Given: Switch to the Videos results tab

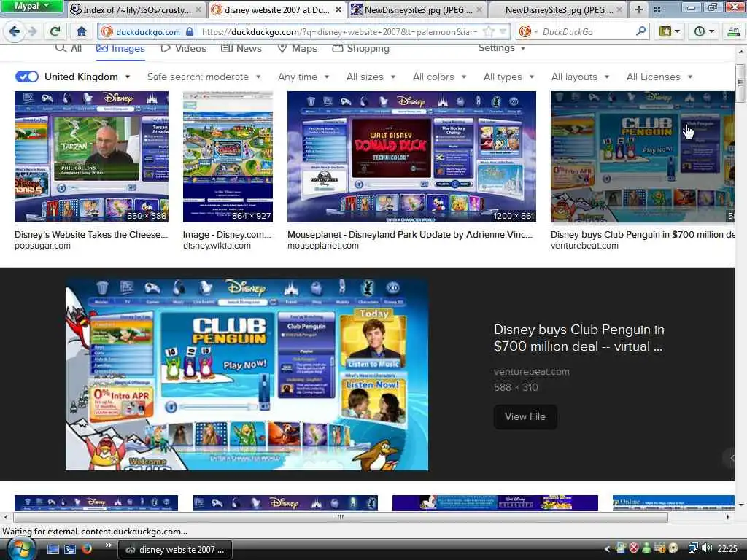Looking at the screenshot, I should point(183,48).
